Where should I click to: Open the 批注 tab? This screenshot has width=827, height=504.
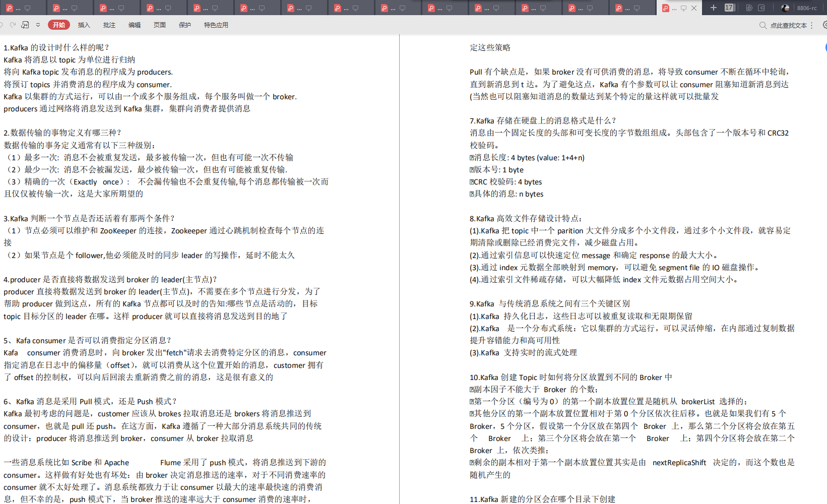[109, 25]
